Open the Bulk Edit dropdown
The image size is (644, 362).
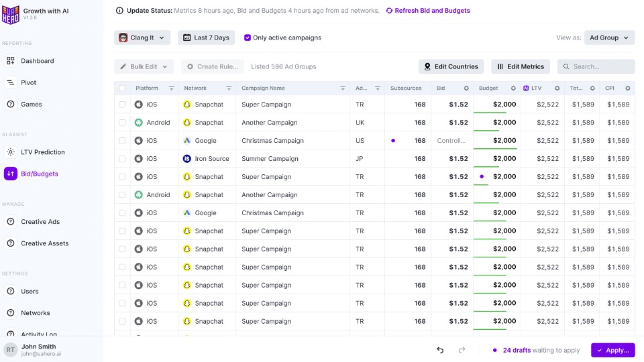click(144, 66)
